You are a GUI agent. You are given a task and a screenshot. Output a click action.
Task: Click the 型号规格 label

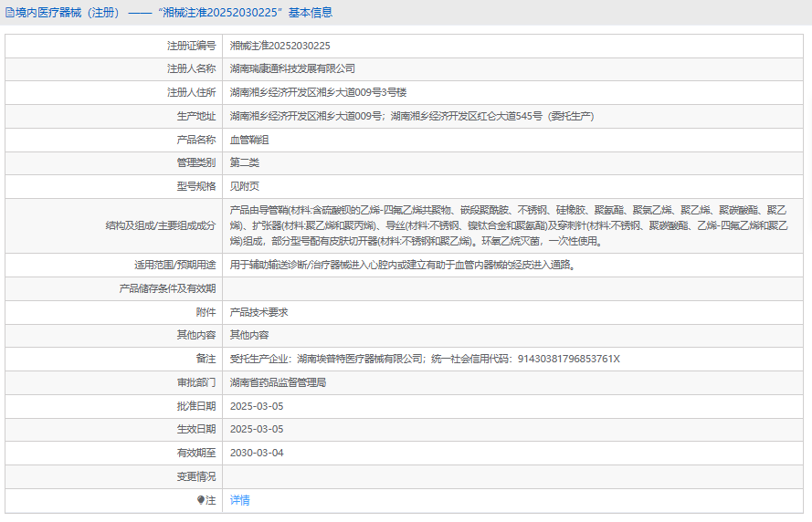pyautogui.click(x=196, y=187)
